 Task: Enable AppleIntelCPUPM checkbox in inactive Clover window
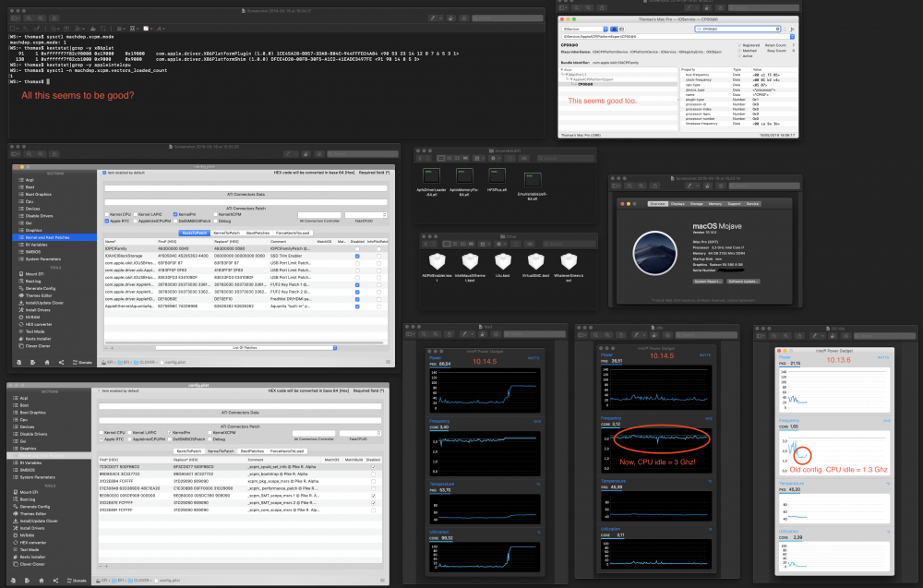[129, 439]
